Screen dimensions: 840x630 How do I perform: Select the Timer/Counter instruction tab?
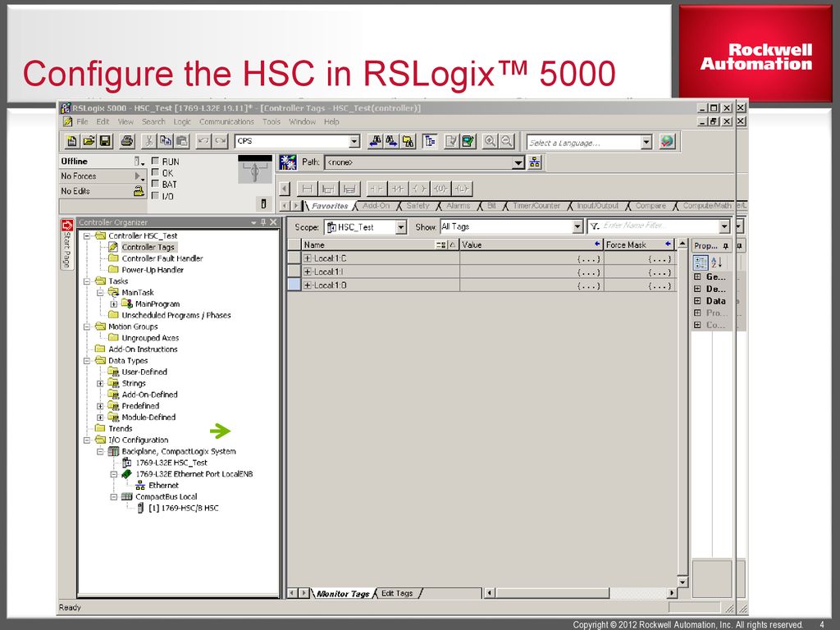[x=536, y=206]
